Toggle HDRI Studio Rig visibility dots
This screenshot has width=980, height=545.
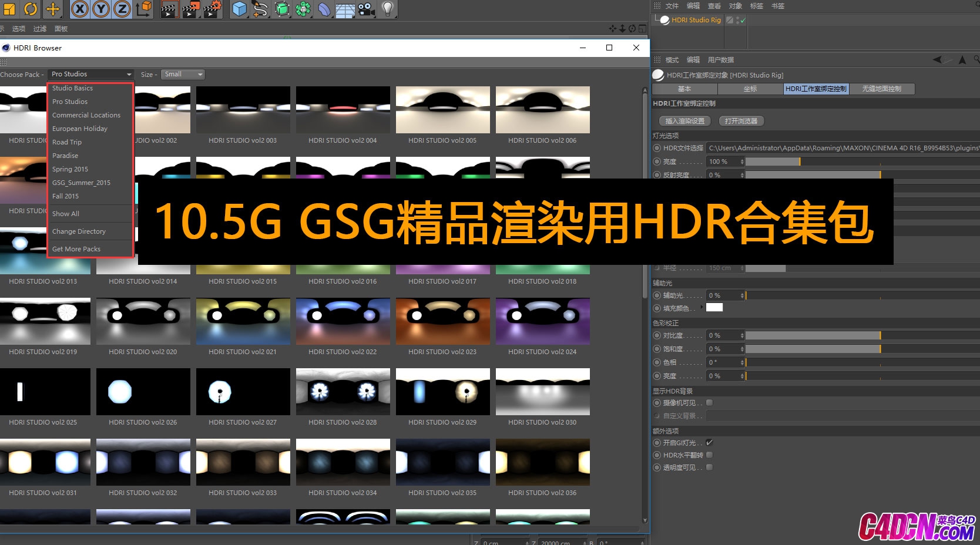click(737, 20)
